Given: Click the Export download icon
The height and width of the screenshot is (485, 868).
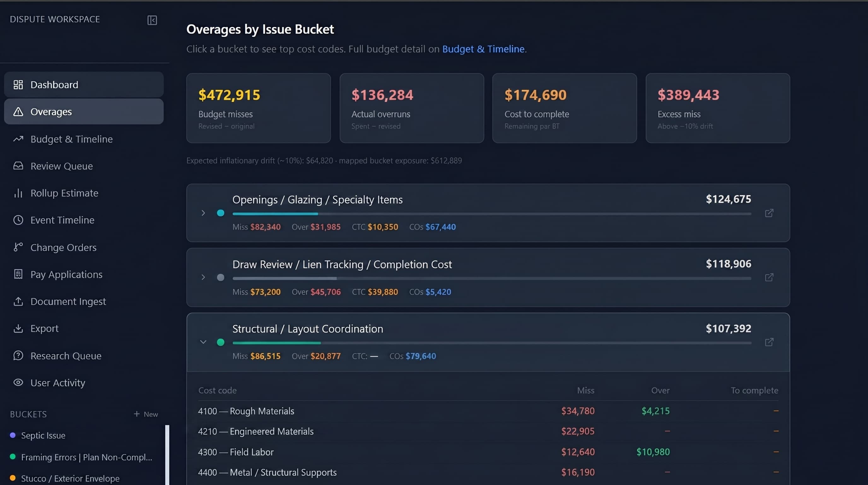Looking at the screenshot, I should pos(18,328).
